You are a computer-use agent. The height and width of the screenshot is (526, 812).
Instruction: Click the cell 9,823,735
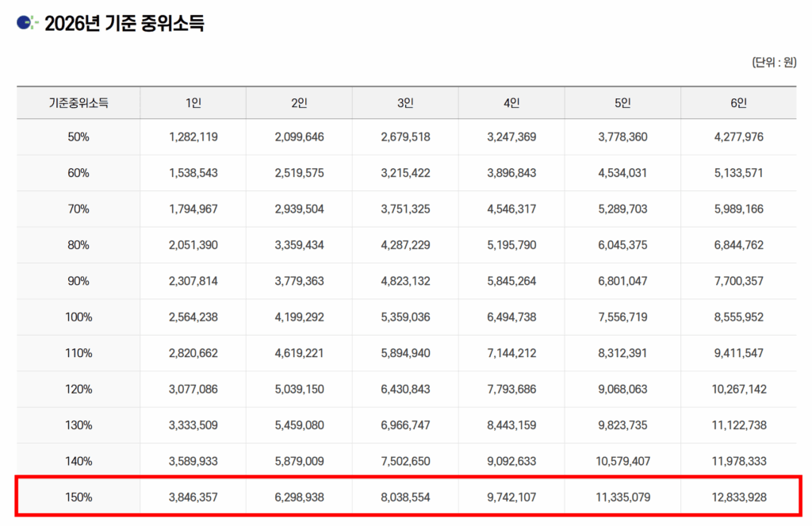[622, 425]
